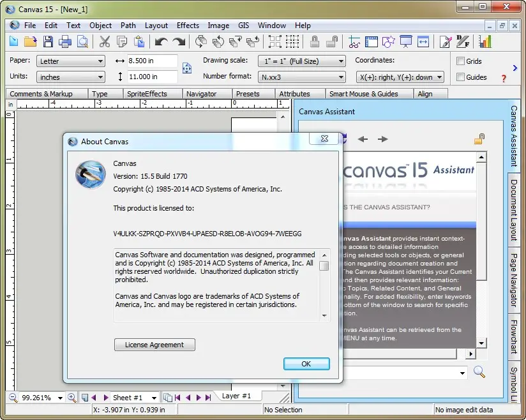Click Canvas Assistant forward arrow

[x=382, y=139]
